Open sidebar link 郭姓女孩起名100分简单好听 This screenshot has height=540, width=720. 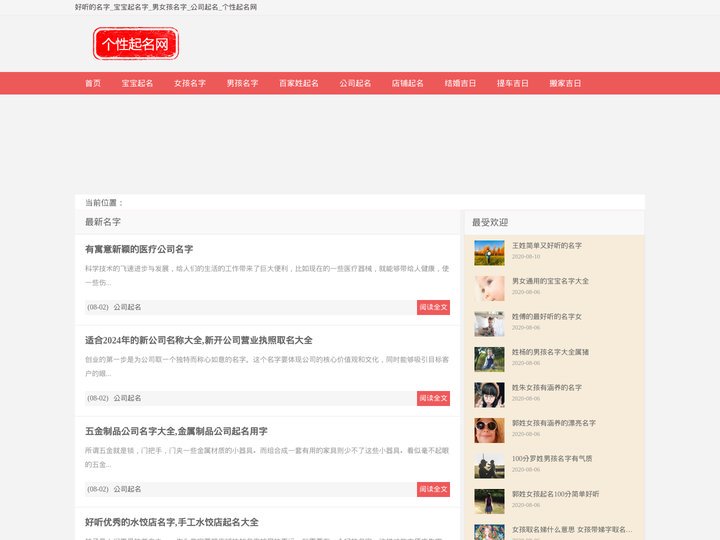(556, 494)
